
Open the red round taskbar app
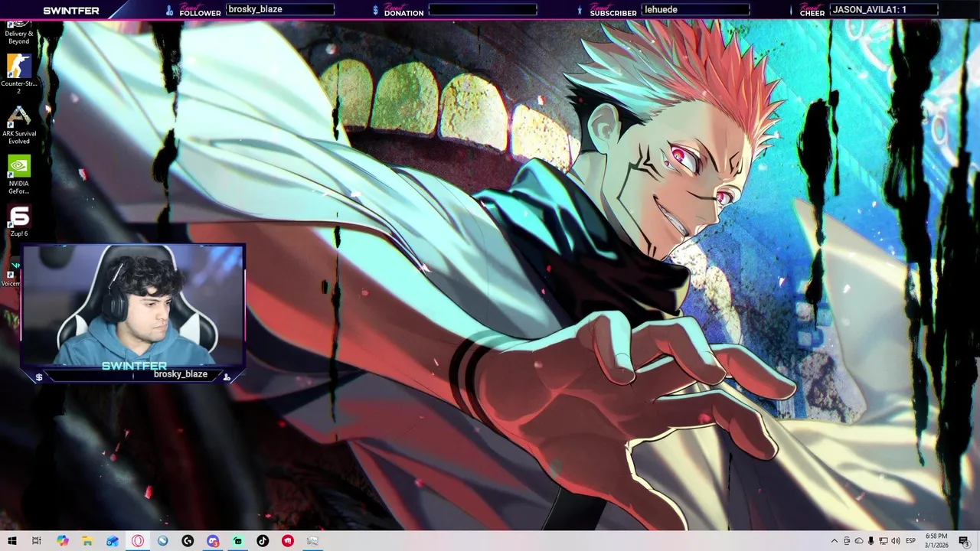click(288, 541)
